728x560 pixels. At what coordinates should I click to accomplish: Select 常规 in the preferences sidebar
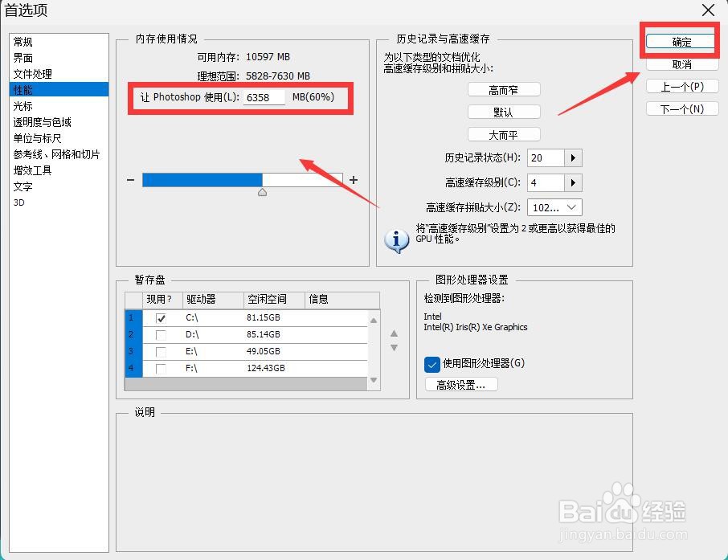24,41
